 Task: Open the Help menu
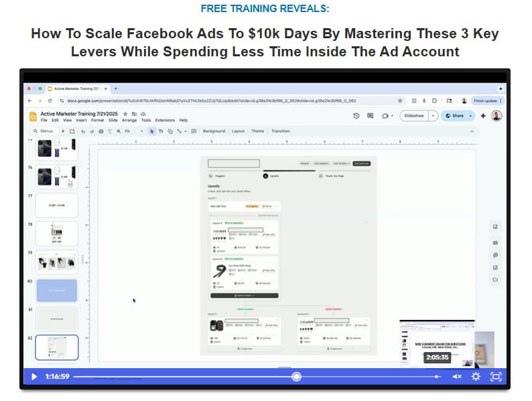(x=183, y=120)
